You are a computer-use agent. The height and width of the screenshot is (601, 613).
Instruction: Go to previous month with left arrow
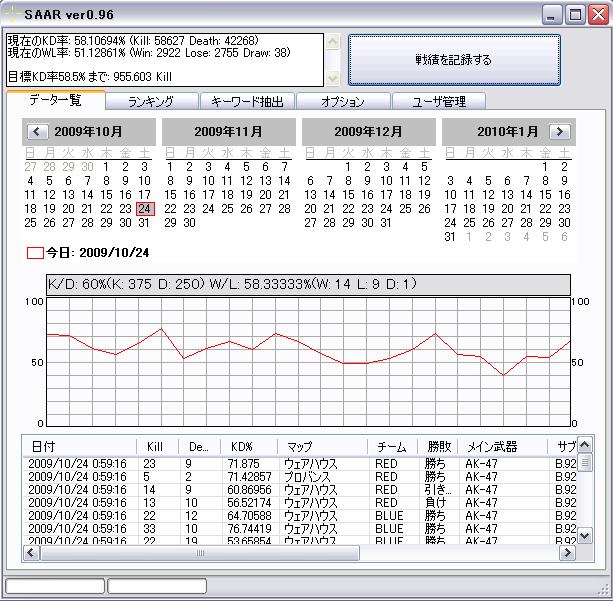click(x=37, y=131)
